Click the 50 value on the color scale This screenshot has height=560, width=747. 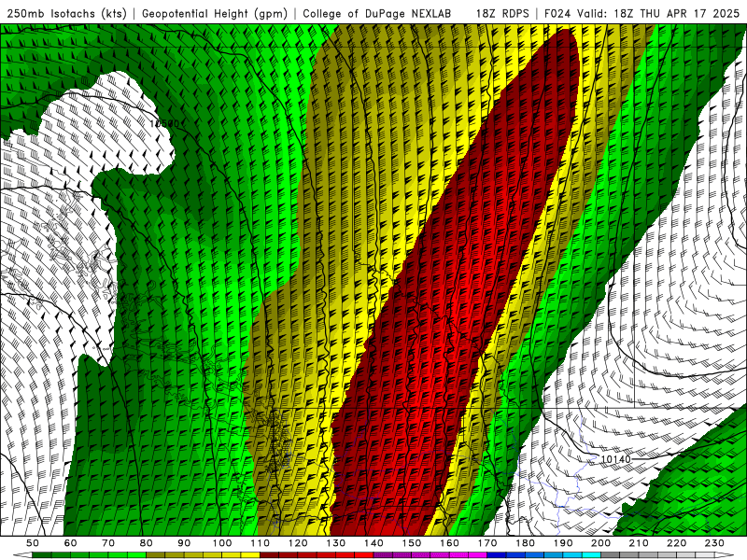[33, 543]
